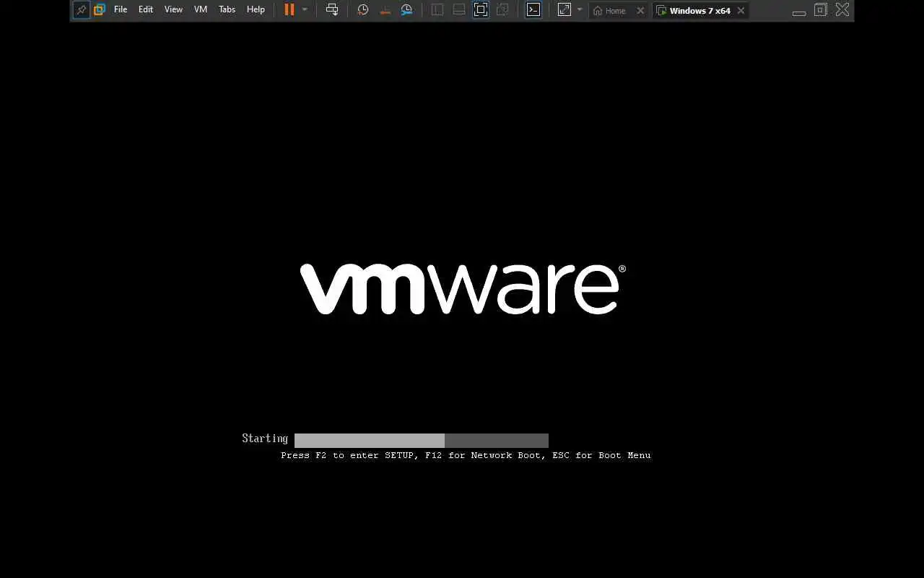The height and width of the screenshot is (578, 924).
Task: Open the File menu
Action: (121, 10)
